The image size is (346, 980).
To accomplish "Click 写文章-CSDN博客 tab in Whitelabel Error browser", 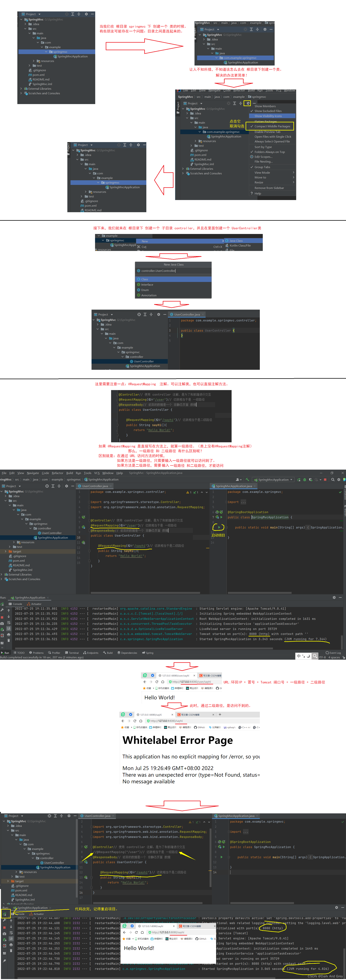I will click(x=196, y=714).
